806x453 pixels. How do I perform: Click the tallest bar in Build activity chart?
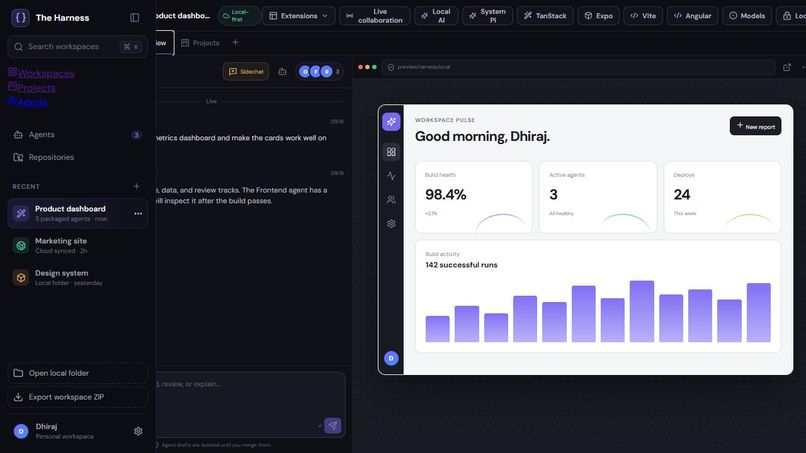click(x=642, y=312)
